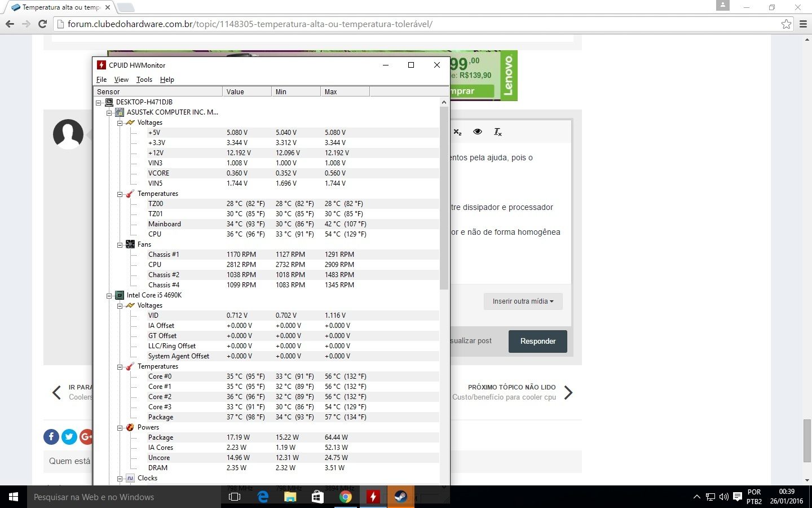Screen dimensions: 812x508
Task: Collapse the CPU Voltages group above VID
Action: [120, 306]
